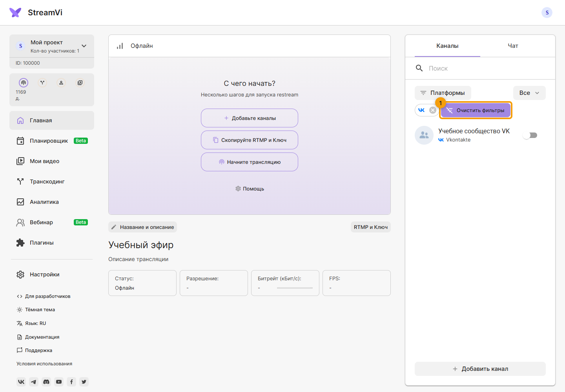Click Скопируйте RTMP и Ключ button
565x392 pixels.
pyautogui.click(x=250, y=140)
